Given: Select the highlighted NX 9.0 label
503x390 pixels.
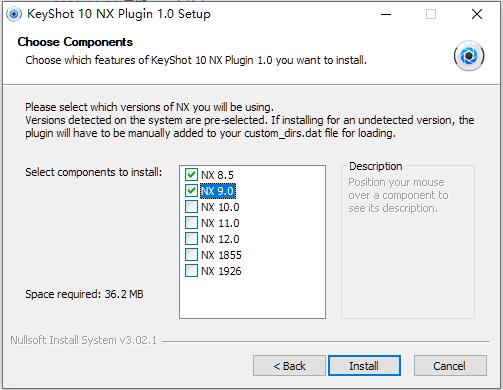Looking at the screenshot, I should point(218,191).
